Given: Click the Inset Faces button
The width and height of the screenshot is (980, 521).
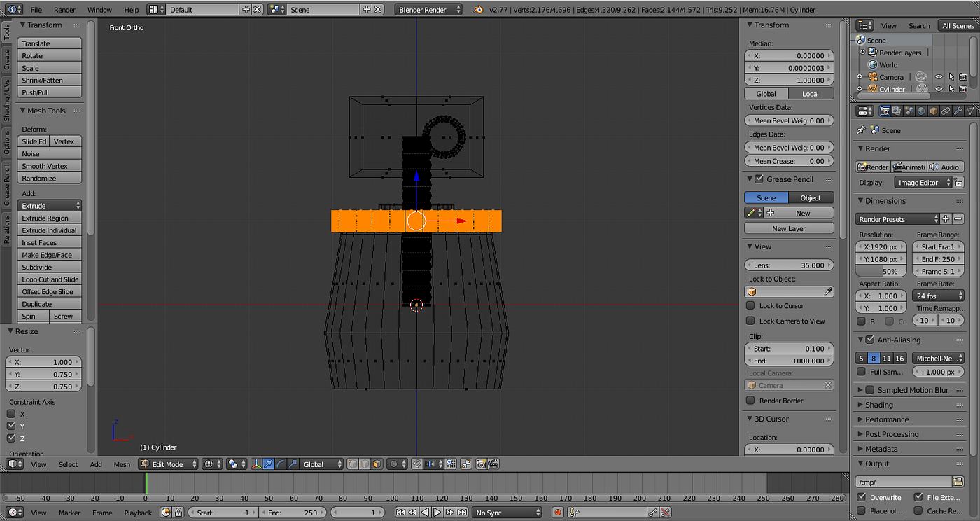Looking at the screenshot, I should click(49, 242).
